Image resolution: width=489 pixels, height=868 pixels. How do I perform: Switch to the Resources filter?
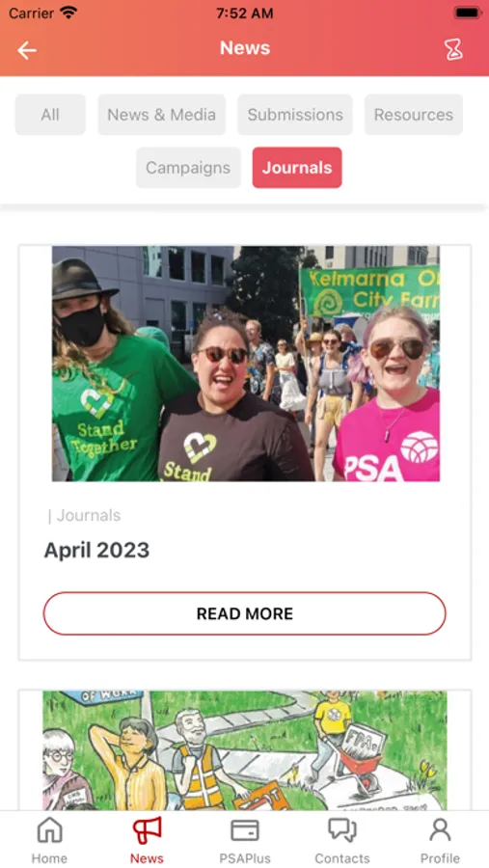click(414, 115)
